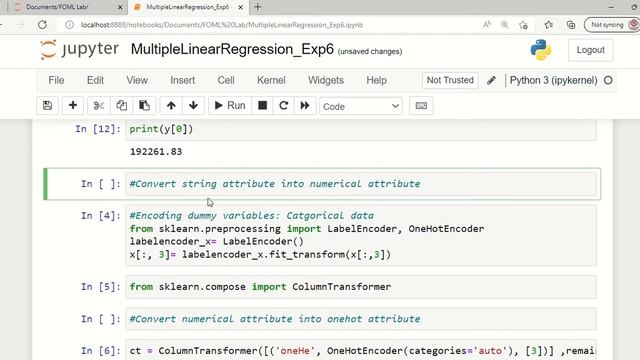Click the ct = ColumnTransformer code cell

pyautogui.click(x=361, y=350)
